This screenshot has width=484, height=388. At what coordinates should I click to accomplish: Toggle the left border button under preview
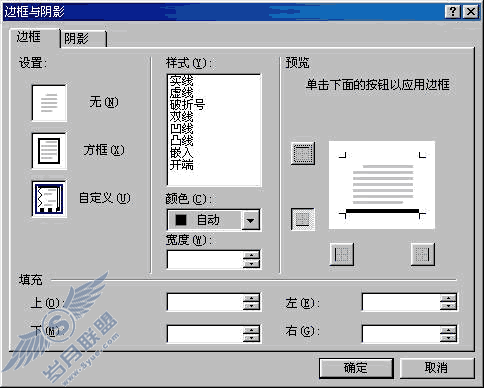coord(342,254)
